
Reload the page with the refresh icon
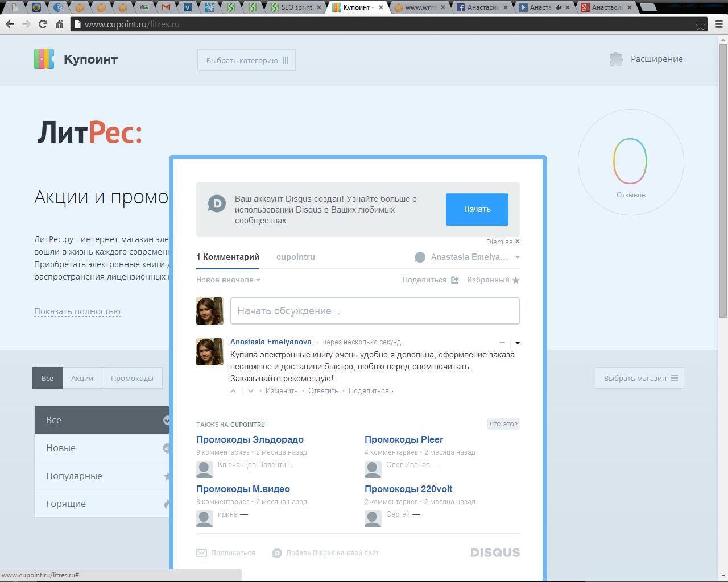[x=43, y=24]
